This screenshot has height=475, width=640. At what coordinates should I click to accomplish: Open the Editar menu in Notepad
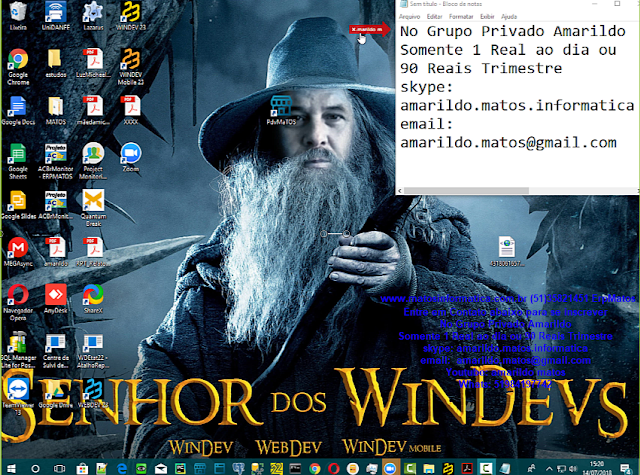pyautogui.click(x=434, y=17)
